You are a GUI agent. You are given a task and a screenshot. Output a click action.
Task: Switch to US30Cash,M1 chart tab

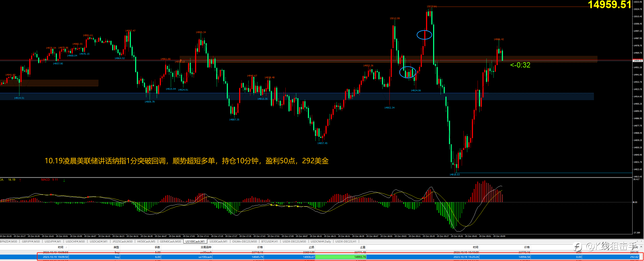218,242
